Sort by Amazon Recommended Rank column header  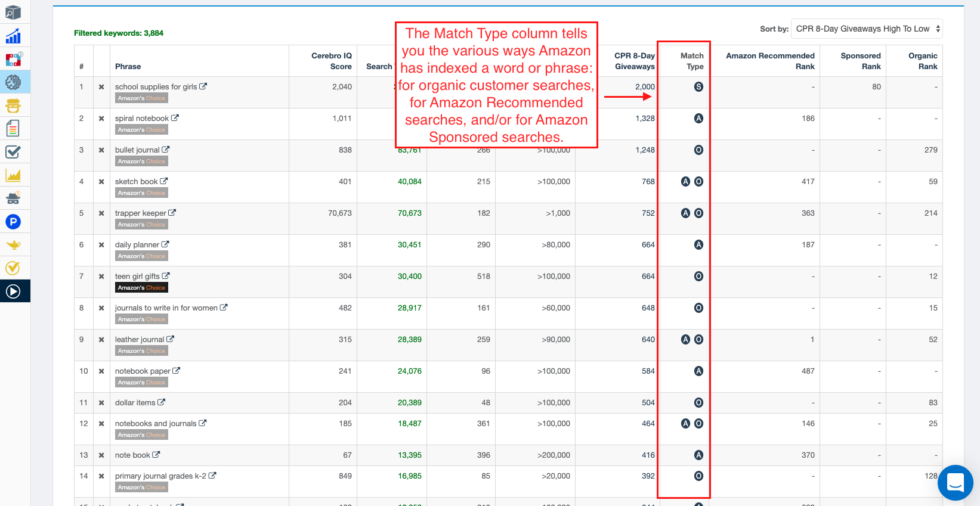click(770, 61)
